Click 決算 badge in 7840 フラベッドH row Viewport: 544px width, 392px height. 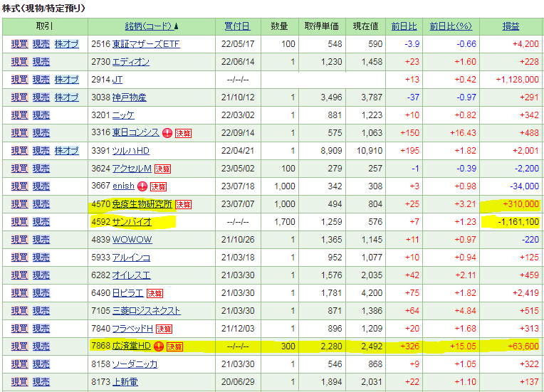tap(164, 329)
